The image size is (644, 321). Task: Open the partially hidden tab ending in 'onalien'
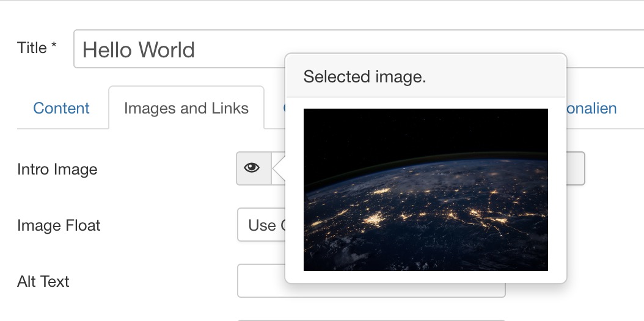point(591,108)
